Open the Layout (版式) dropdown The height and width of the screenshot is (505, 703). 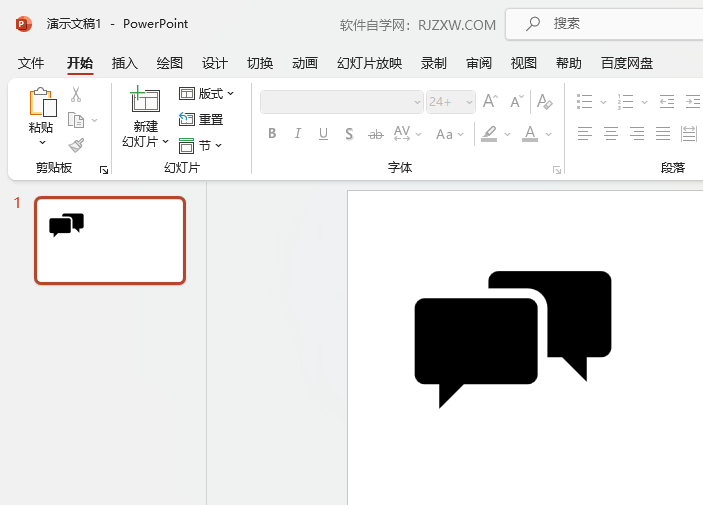tap(206, 93)
